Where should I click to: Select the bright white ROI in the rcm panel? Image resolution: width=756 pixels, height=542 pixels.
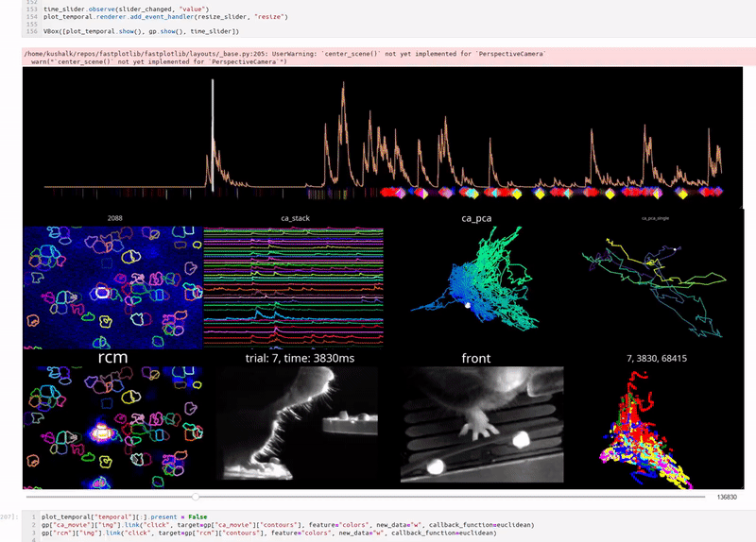point(100,432)
